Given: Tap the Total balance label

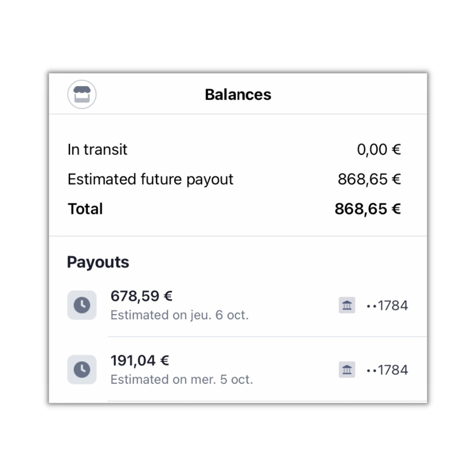Looking at the screenshot, I should point(86,209).
